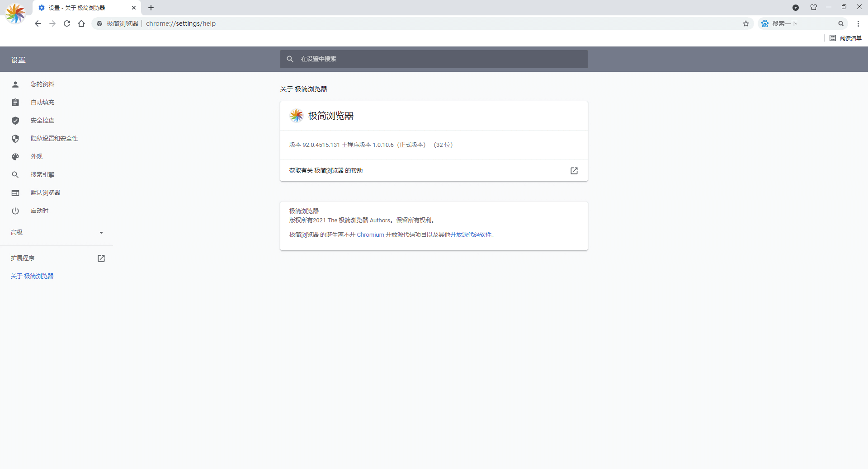Reload the settings page
868x469 pixels.
[66, 23]
